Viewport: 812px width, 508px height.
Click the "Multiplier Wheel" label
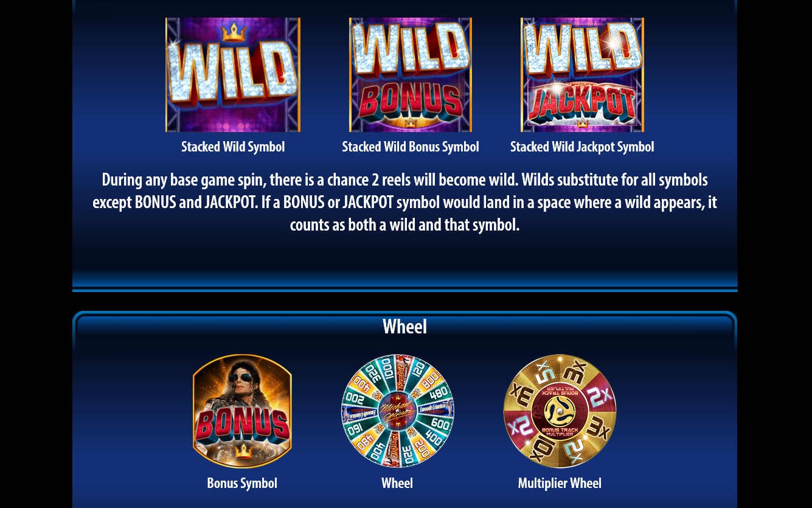(560, 483)
